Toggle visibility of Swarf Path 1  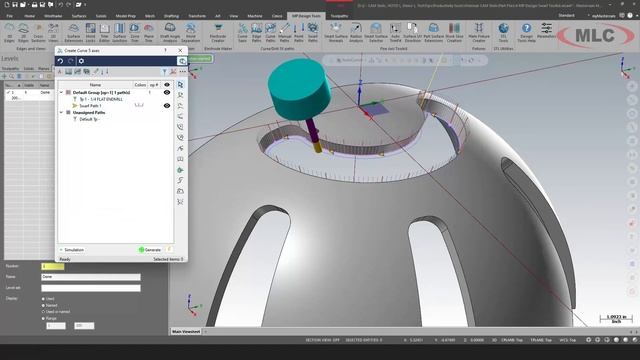pos(167,106)
